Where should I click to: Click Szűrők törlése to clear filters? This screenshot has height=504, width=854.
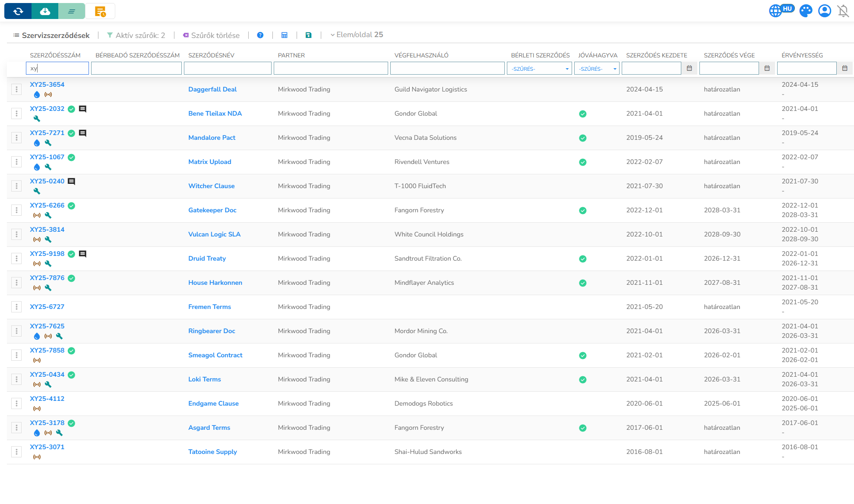[x=211, y=35]
